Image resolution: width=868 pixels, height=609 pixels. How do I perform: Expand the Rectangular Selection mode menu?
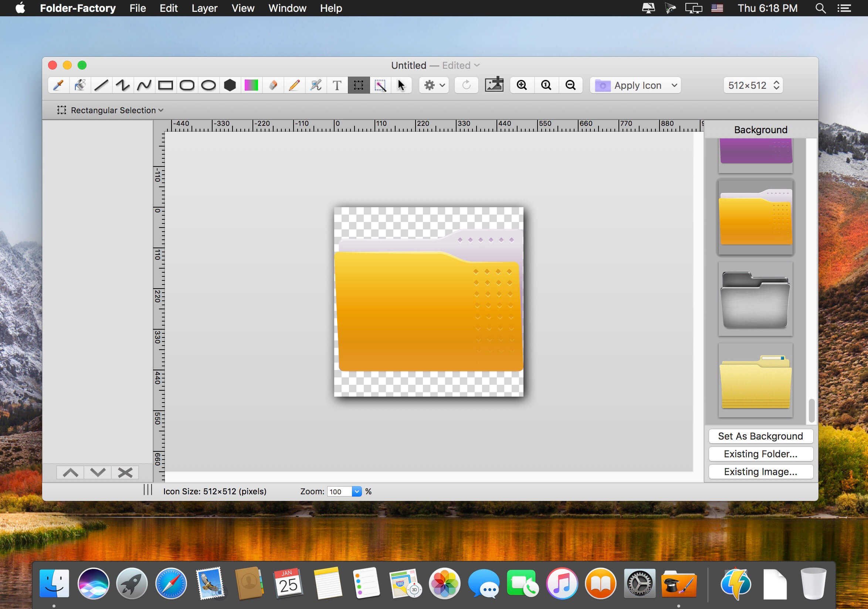[x=111, y=111]
